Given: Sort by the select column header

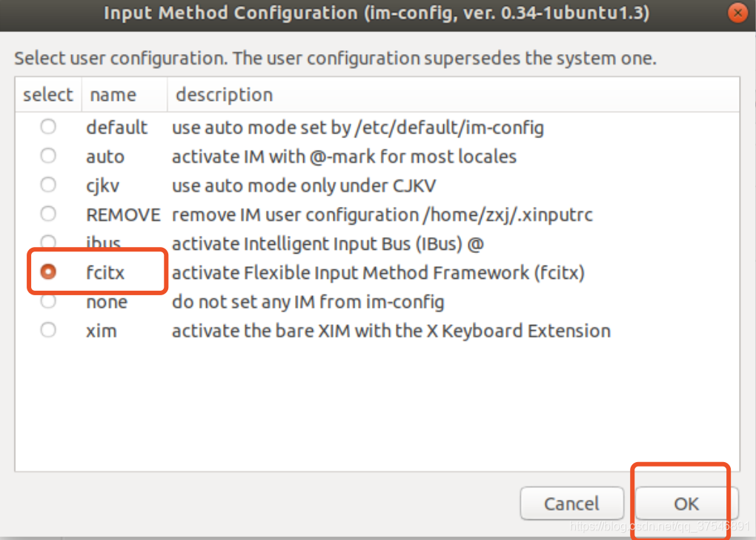Looking at the screenshot, I should coord(48,95).
